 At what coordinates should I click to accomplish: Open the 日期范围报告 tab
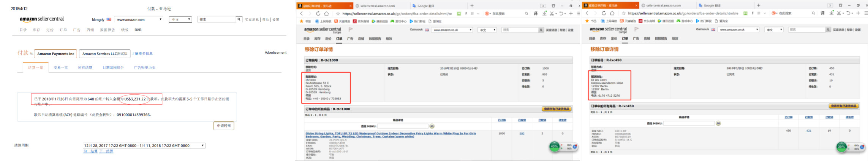point(113,67)
